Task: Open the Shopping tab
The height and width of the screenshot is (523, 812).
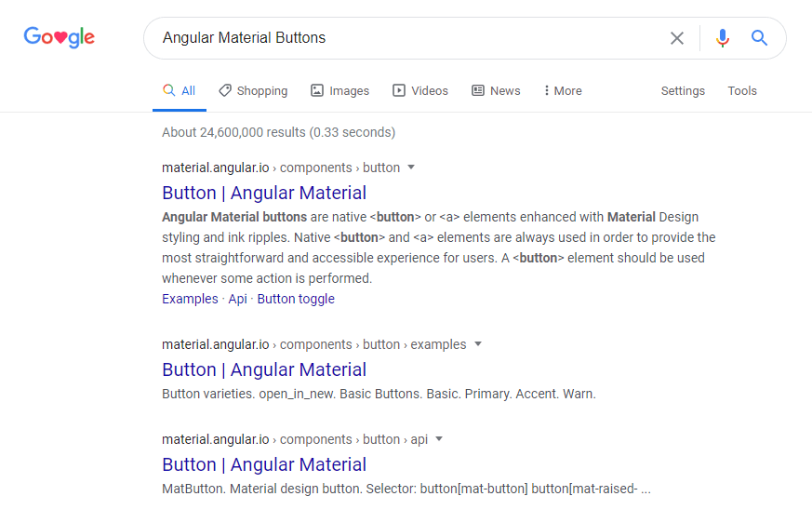Action: tap(253, 90)
